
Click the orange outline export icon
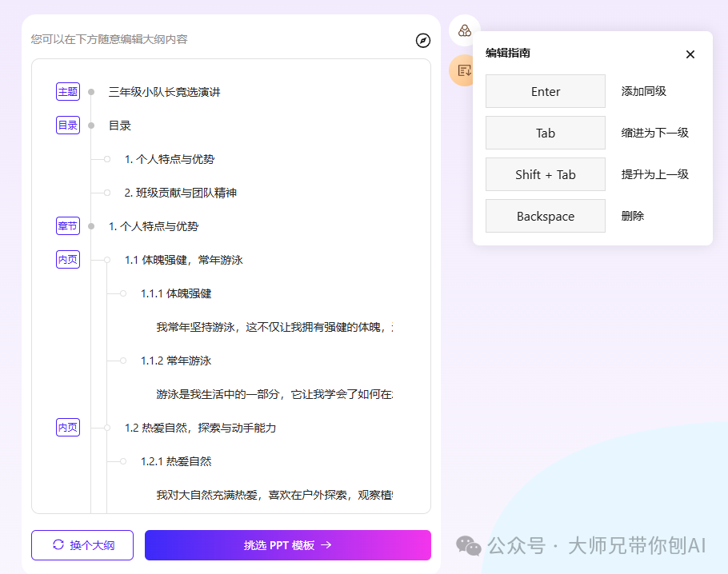click(x=464, y=70)
